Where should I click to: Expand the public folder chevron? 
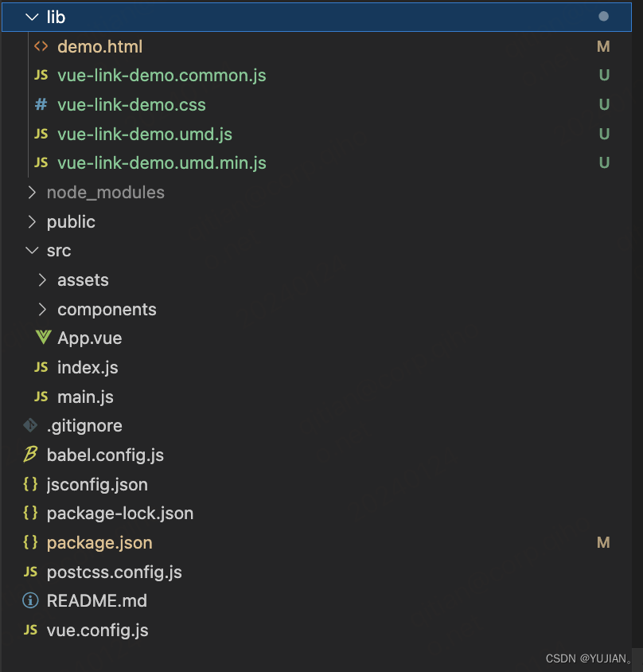tap(32, 221)
